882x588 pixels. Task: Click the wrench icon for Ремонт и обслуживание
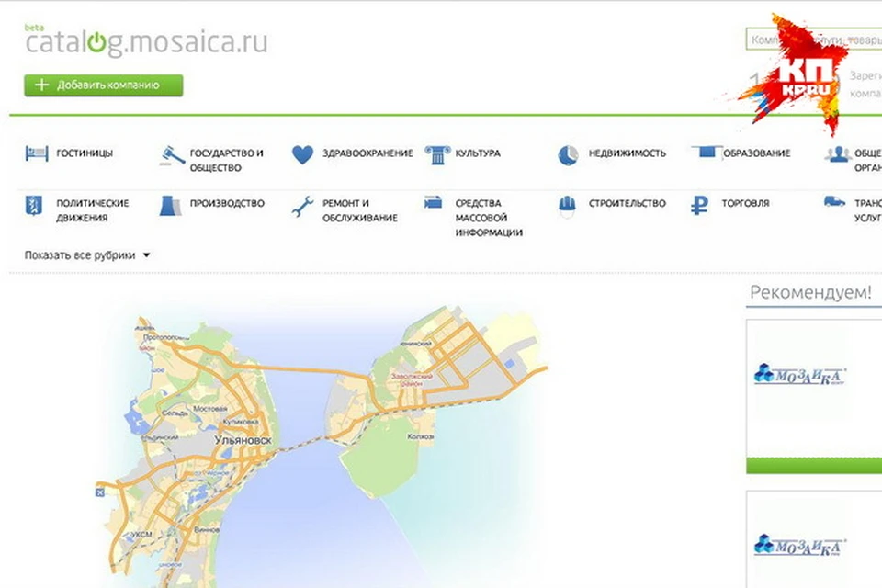pos(302,207)
